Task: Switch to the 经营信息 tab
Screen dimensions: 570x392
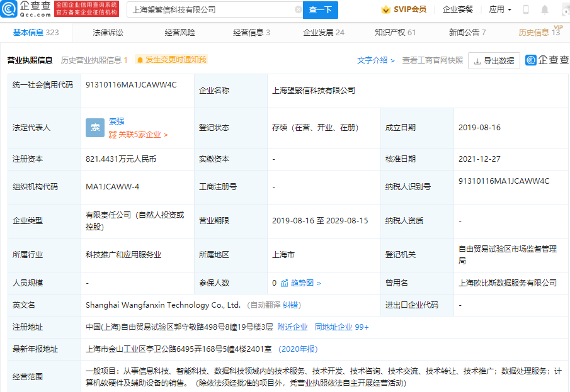Action: (251, 33)
